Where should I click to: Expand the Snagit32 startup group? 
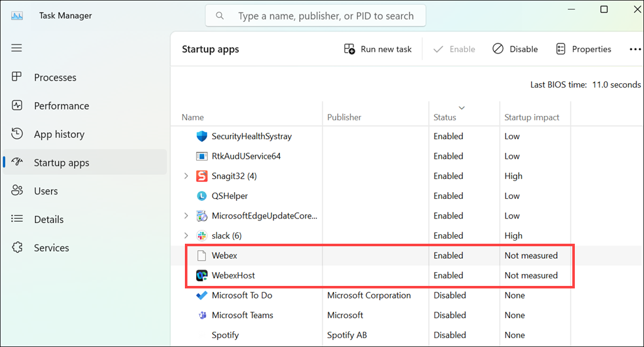(186, 176)
